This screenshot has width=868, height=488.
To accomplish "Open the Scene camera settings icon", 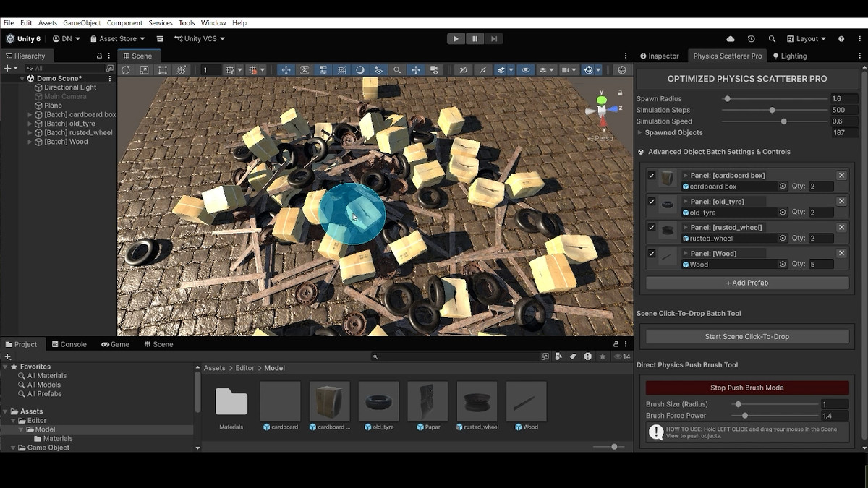I will [x=569, y=70].
